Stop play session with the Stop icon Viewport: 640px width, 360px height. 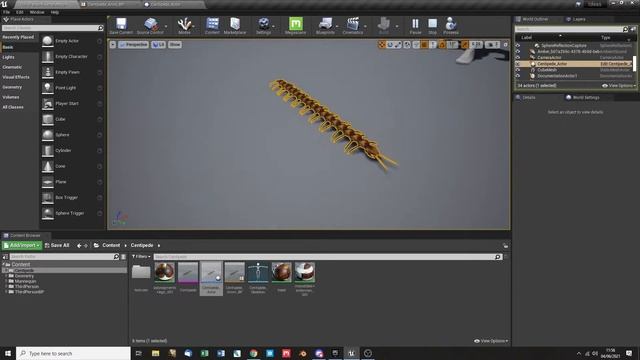point(433,26)
